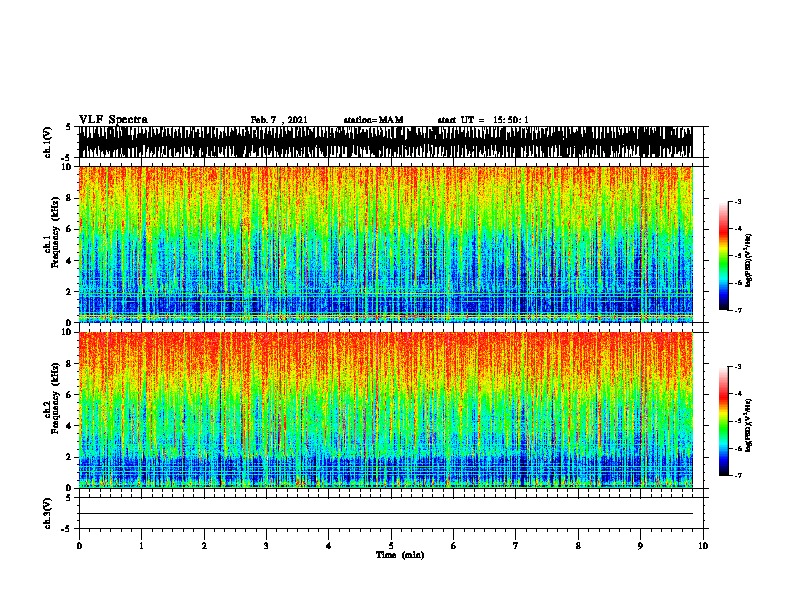Click inside the ch.2 spectrogram panel
792x612 pixels.
[x=385, y=410]
